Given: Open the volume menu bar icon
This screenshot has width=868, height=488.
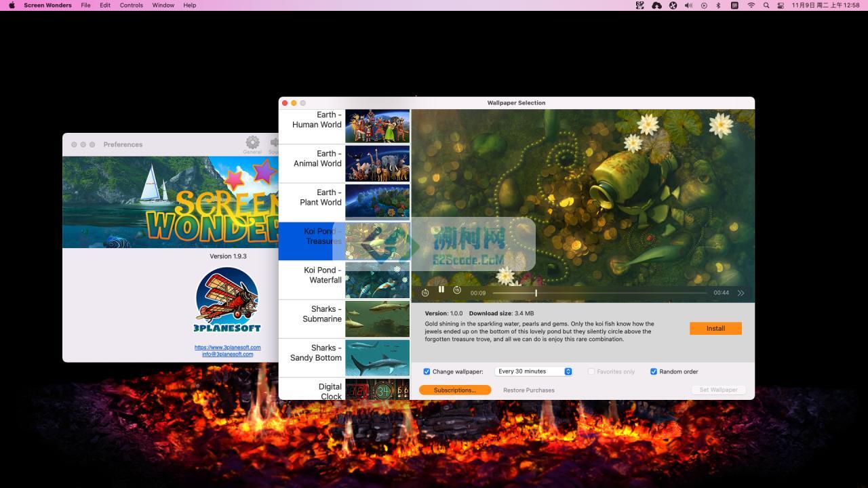Looking at the screenshot, I should (688, 5).
